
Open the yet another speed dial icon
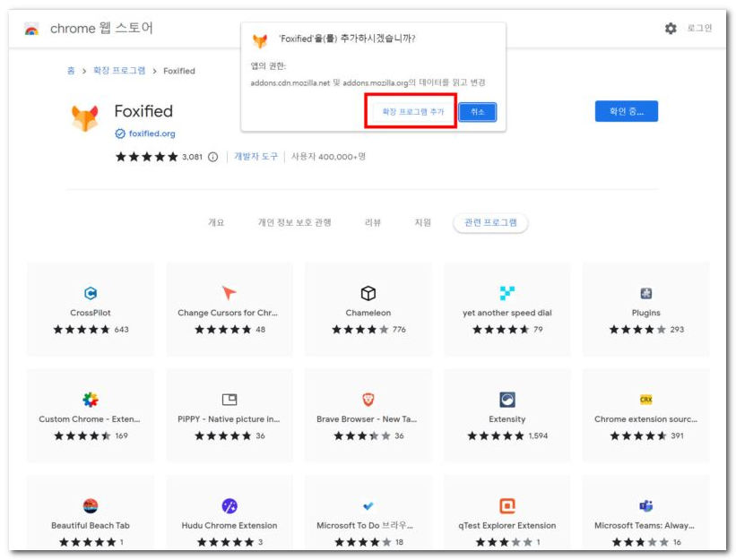point(507,293)
